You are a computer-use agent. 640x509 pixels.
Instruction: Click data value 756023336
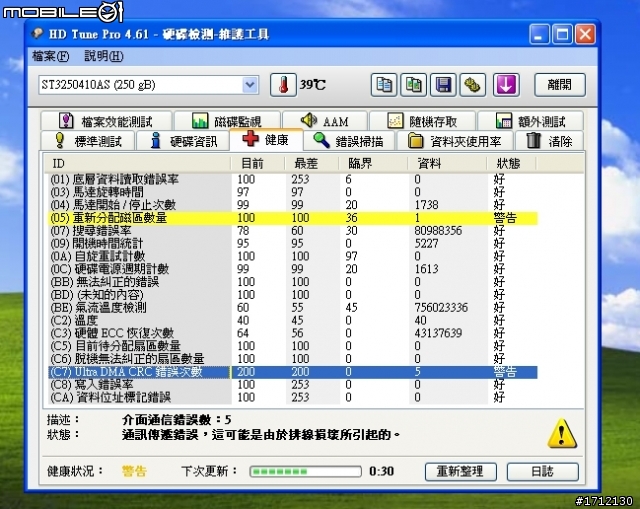point(441,307)
